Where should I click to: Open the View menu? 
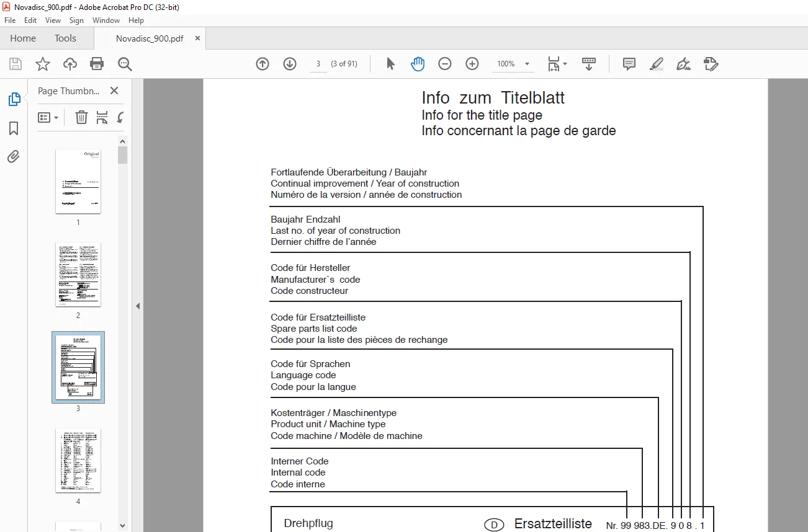click(x=53, y=20)
